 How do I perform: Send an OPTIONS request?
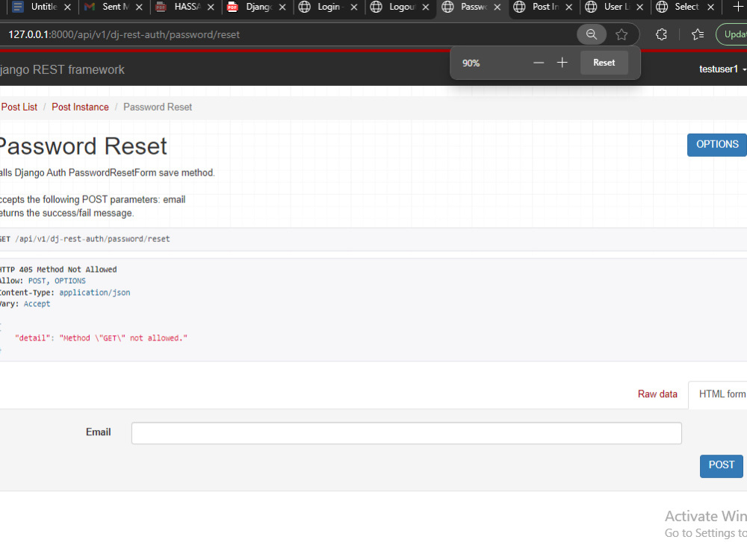(716, 145)
